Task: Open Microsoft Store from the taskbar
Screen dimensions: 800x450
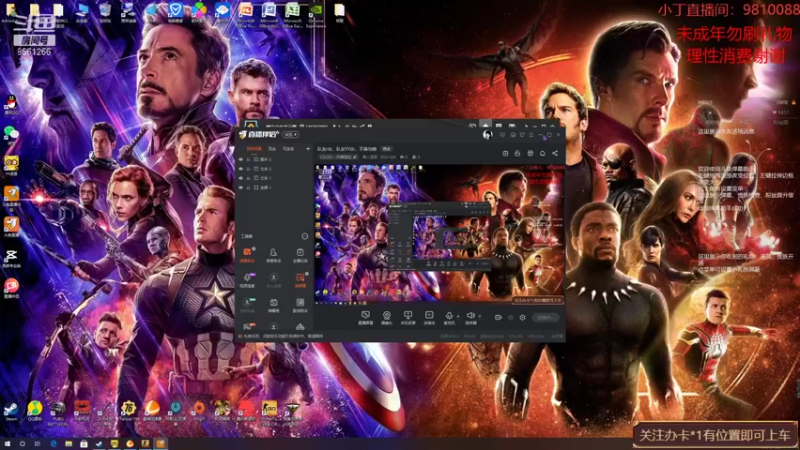Action: [84, 444]
